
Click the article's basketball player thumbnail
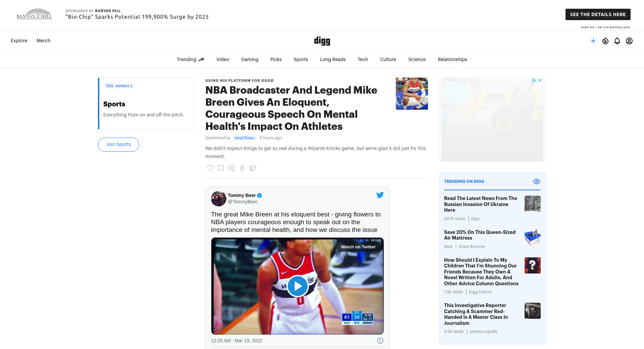pos(412,94)
